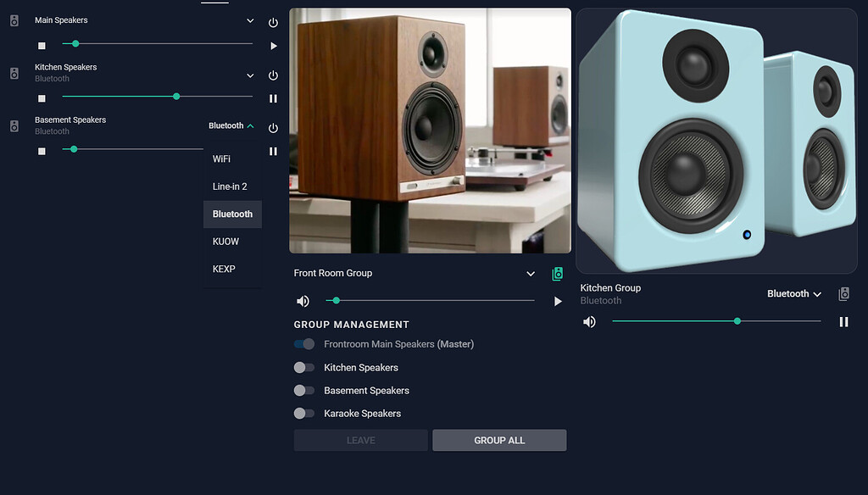This screenshot has height=495, width=868.
Task: Open the Kitchen Group Bluetooth source dropdown
Action: [x=793, y=293]
